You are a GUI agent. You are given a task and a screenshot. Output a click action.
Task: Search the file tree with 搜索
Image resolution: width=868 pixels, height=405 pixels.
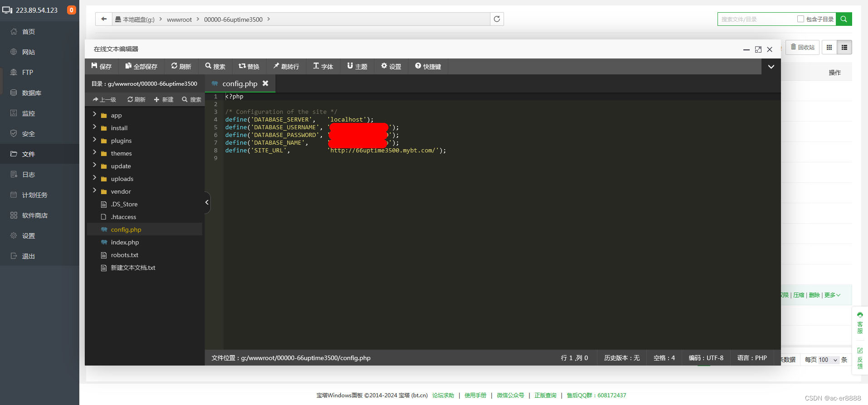pos(192,99)
